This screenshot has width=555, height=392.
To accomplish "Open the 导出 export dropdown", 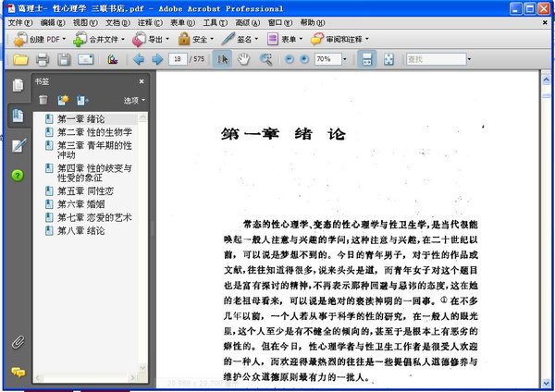I will (x=152, y=40).
